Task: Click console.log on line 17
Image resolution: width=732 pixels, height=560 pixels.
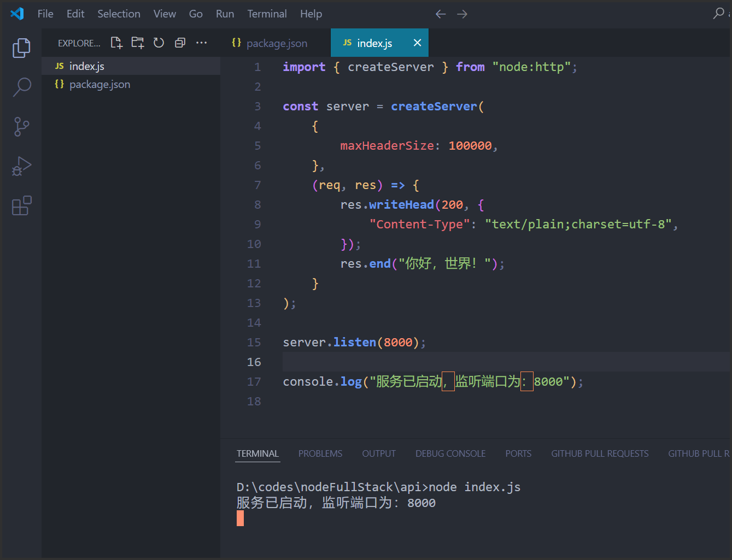Action: [x=322, y=381]
